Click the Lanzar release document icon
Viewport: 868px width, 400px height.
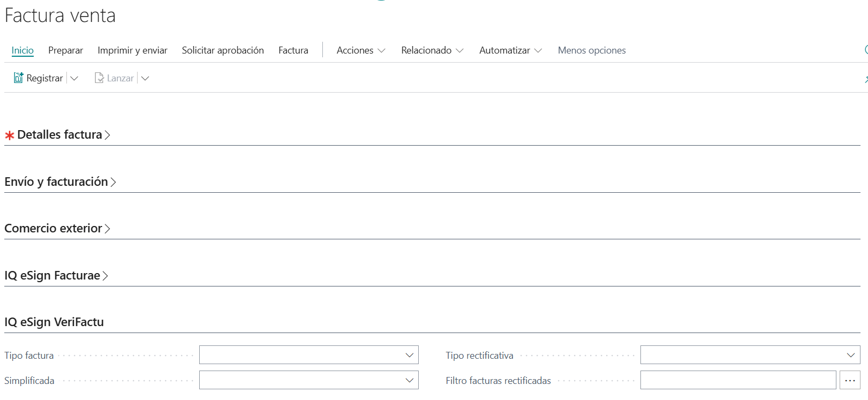coord(99,78)
